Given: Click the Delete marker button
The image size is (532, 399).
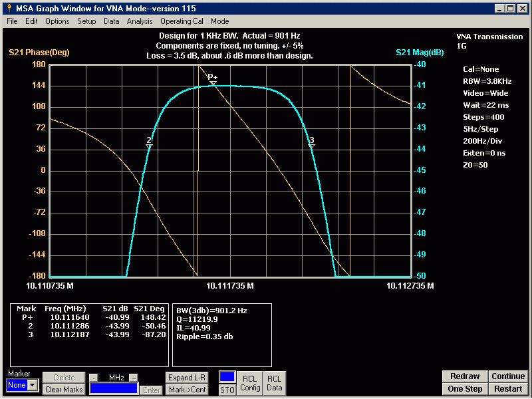Looking at the screenshot, I should (x=64, y=378).
